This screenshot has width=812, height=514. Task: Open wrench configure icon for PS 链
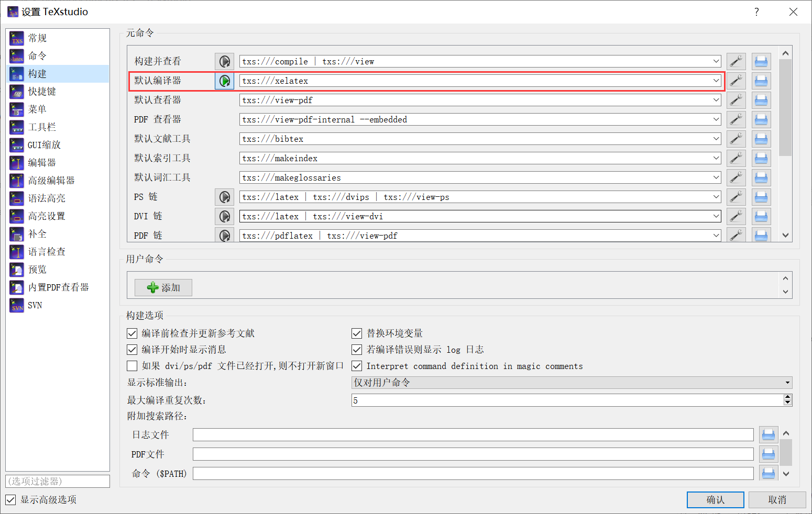[x=736, y=197]
